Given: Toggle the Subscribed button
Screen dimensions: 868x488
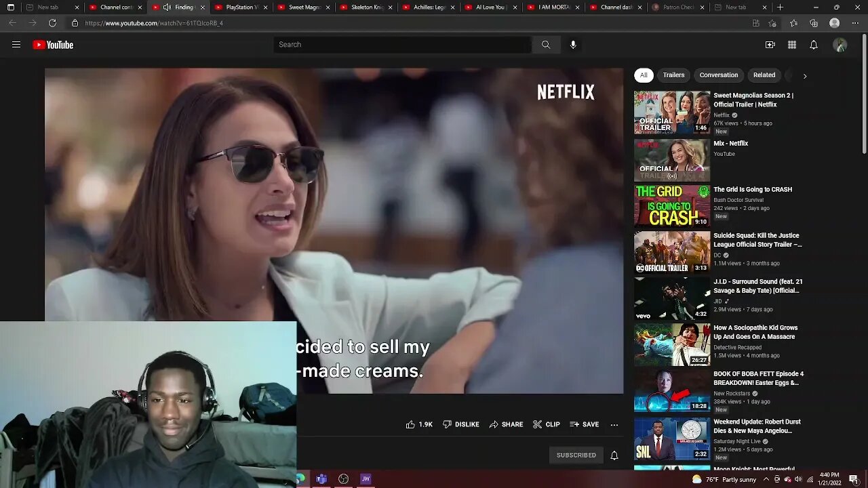Looking at the screenshot, I should click(576, 455).
